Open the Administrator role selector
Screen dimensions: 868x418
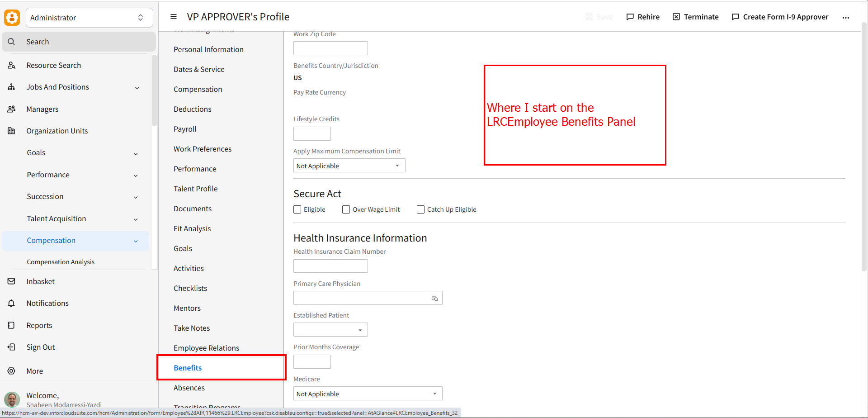pos(90,18)
